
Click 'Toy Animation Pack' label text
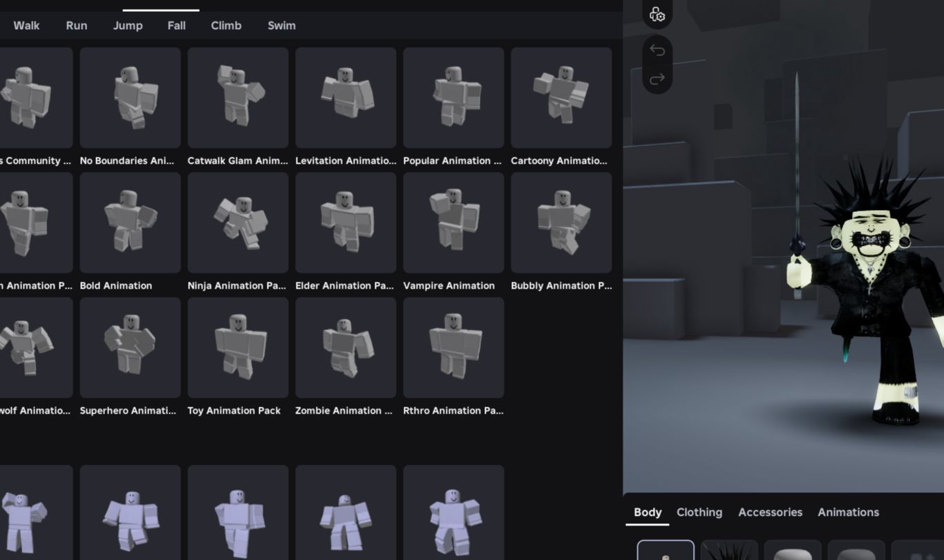(x=234, y=411)
